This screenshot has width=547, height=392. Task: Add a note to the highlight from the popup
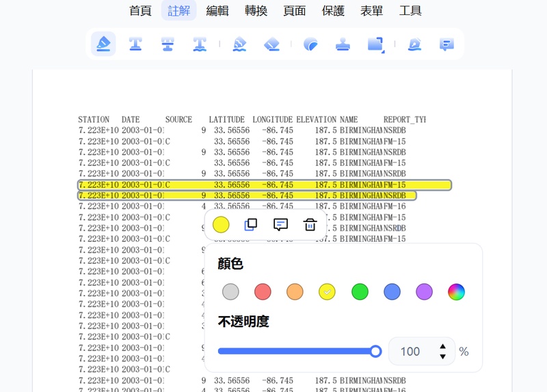click(280, 225)
